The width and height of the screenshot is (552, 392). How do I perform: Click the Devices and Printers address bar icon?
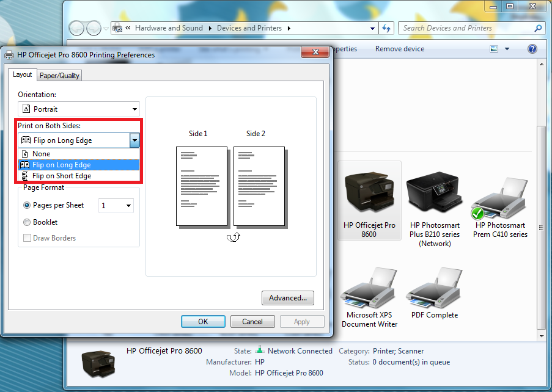[118, 28]
